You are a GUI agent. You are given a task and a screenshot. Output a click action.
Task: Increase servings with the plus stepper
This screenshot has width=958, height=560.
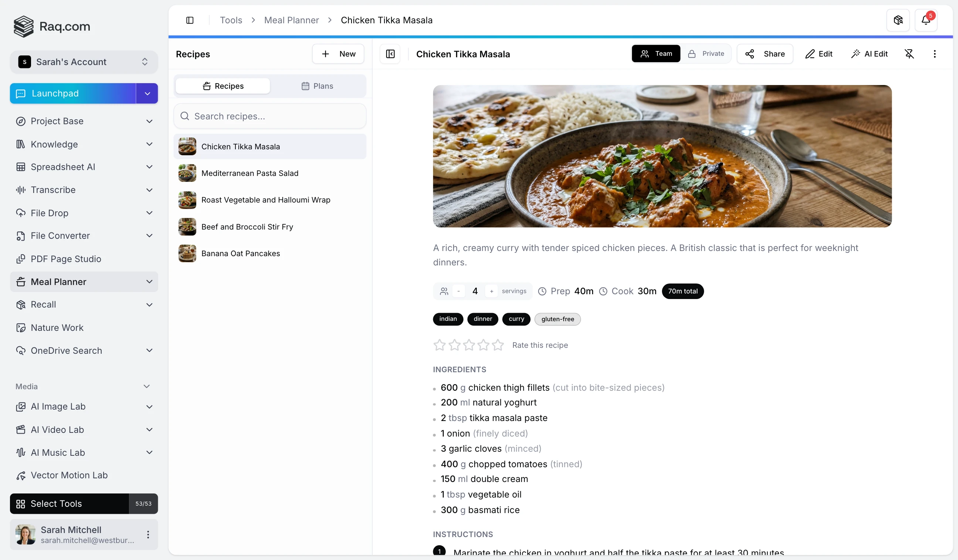(492, 291)
